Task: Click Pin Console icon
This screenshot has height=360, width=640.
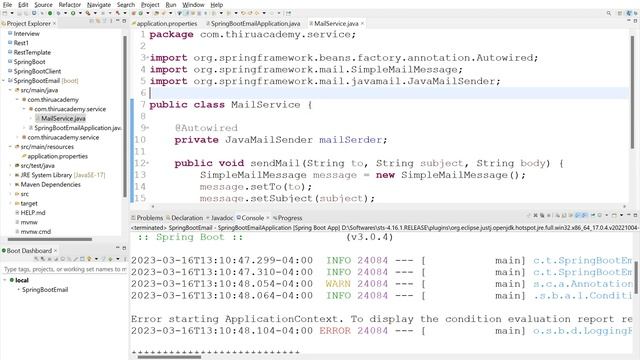Action: pos(593,215)
